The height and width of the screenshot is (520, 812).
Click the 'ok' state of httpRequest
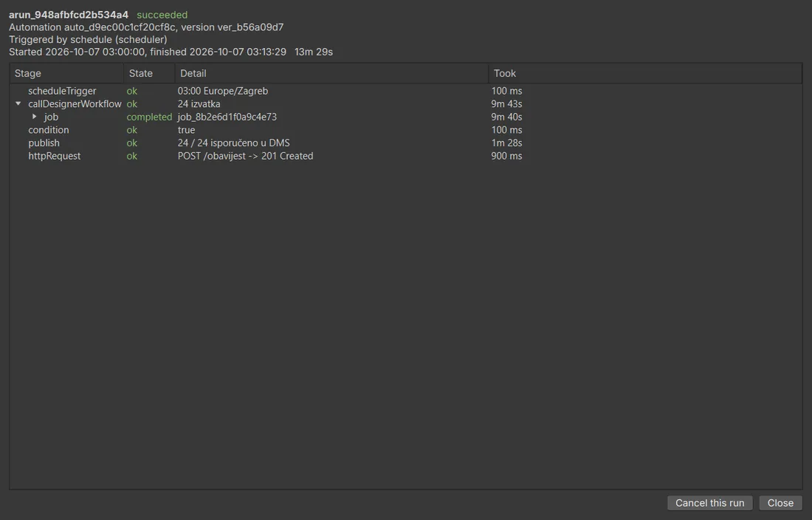click(x=132, y=155)
